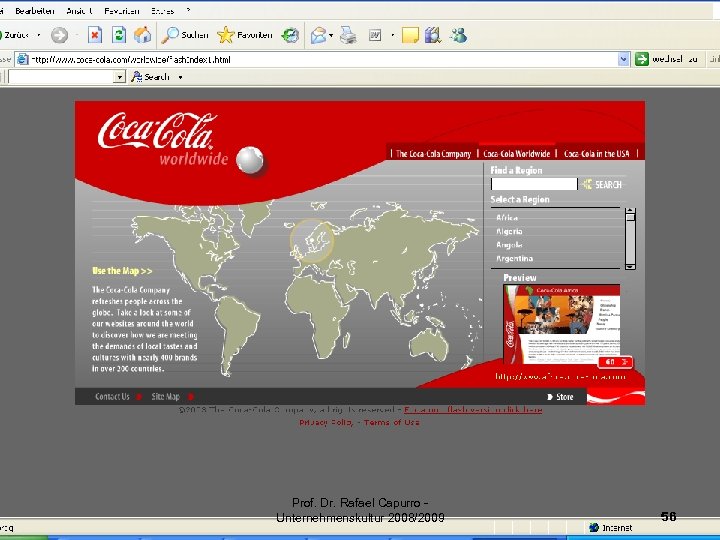
Task: Click the Europe highlight circle on map
Action: coord(312,241)
